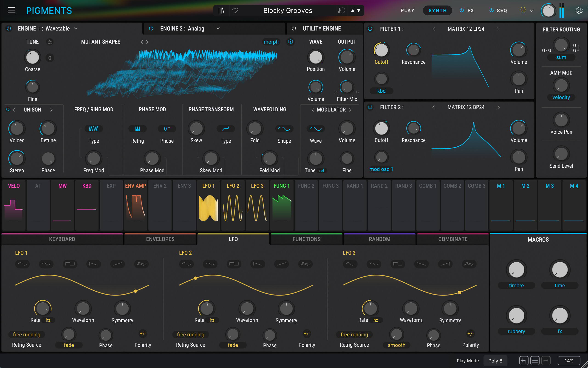Open the KEYBOARD modulation tab
The width and height of the screenshot is (588, 368).
[62, 239]
